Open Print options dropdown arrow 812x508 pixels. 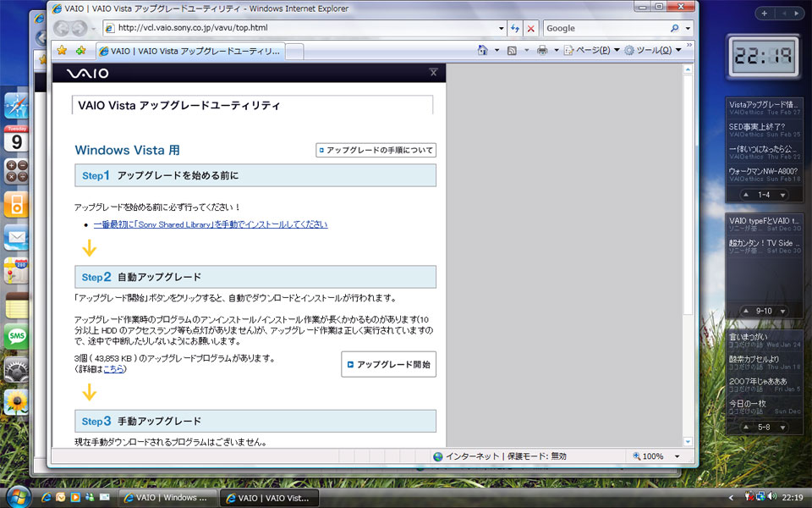[x=557, y=50]
